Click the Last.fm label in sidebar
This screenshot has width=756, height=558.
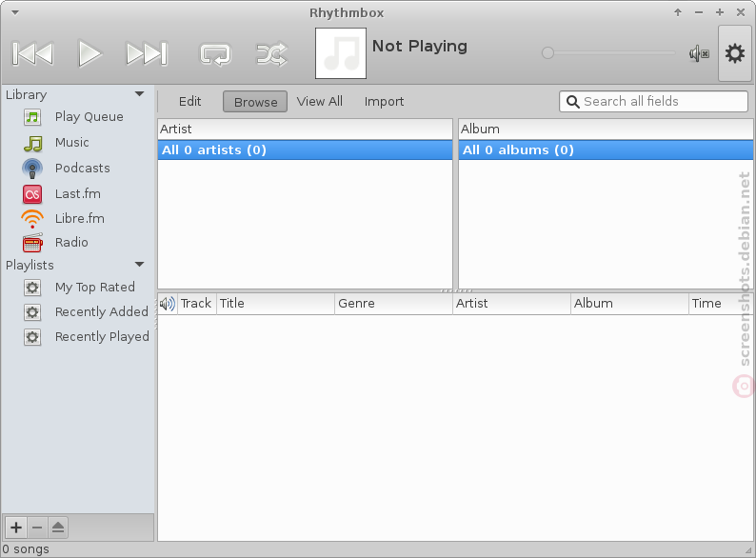[x=78, y=194]
